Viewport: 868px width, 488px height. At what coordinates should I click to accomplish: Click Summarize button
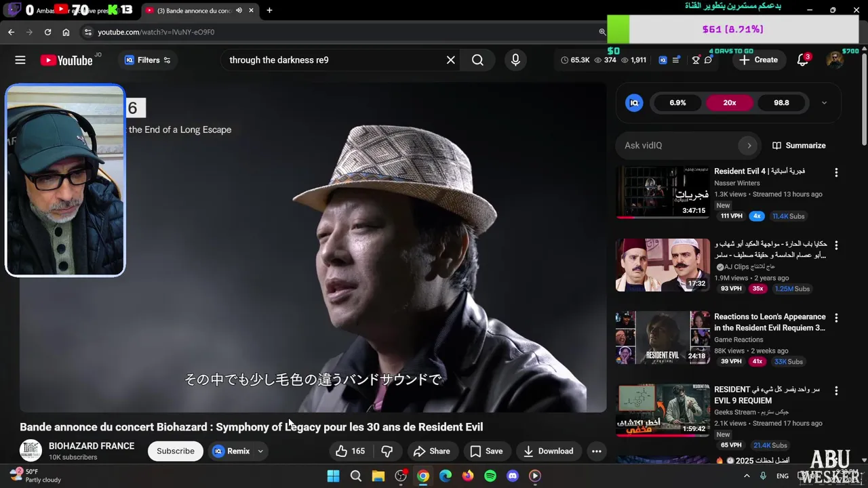pyautogui.click(x=799, y=146)
